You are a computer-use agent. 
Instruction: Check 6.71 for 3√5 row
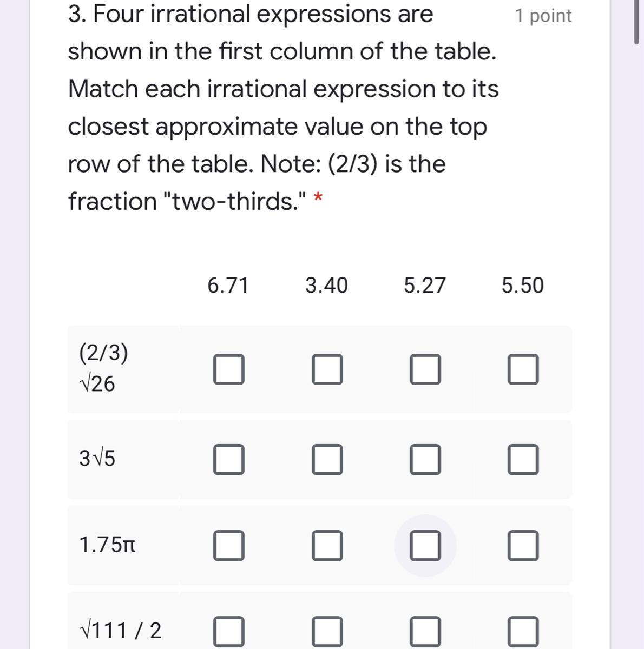pos(228,459)
